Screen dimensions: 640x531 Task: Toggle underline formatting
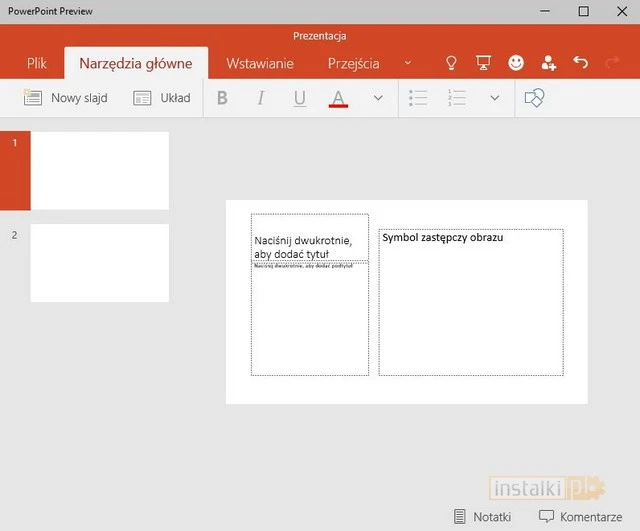pos(299,98)
